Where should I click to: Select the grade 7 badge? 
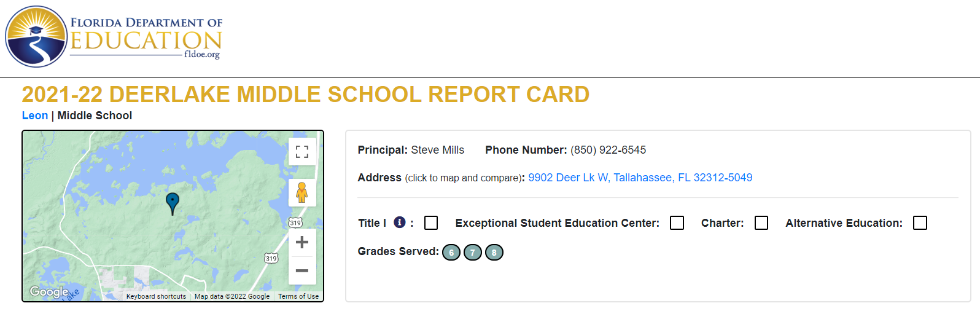(473, 253)
